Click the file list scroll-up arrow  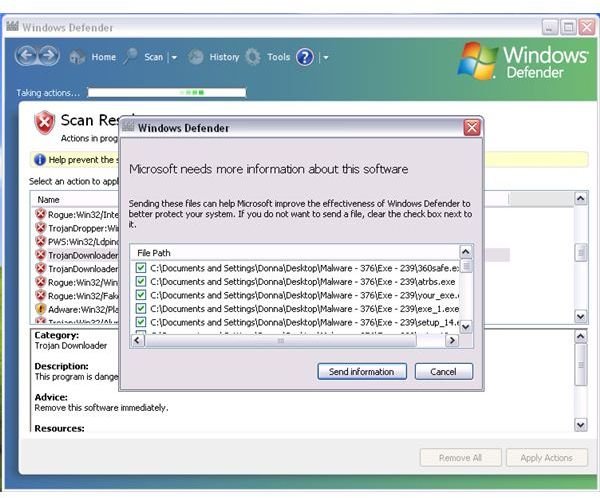click(x=466, y=251)
